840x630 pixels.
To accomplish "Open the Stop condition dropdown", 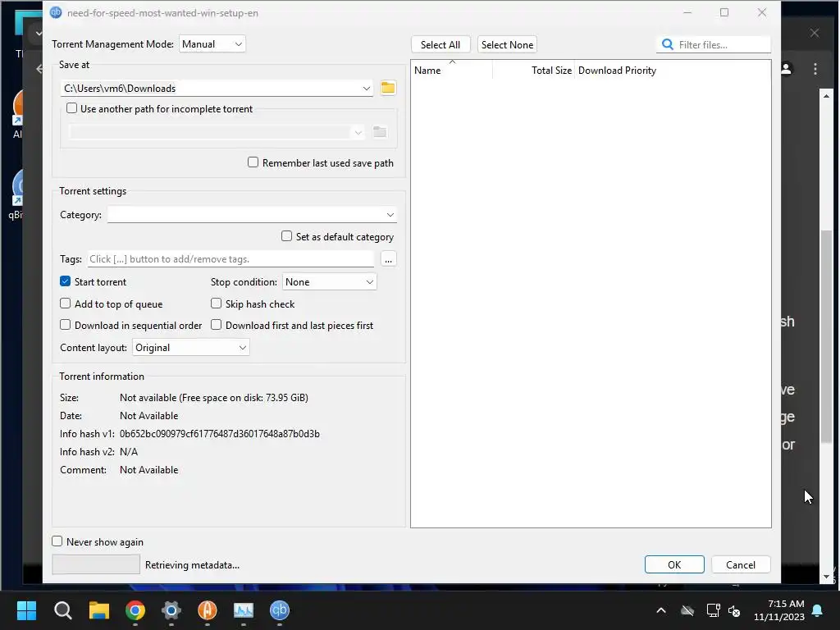I will (x=330, y=282).
